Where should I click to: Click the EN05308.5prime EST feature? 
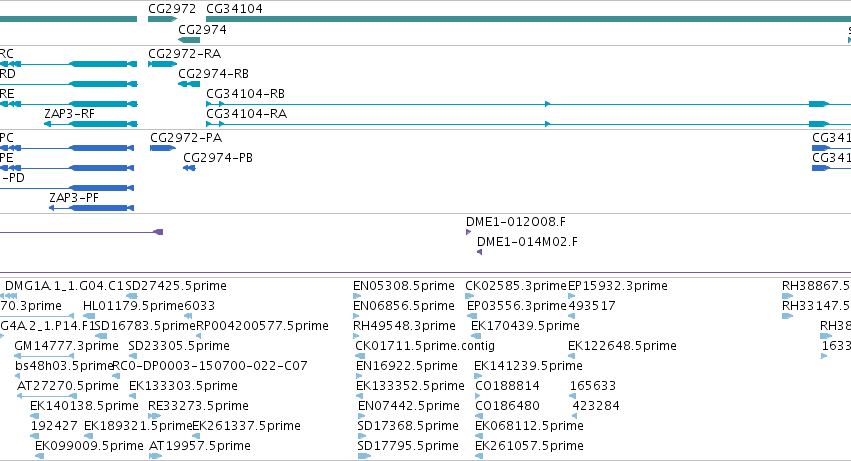[x=357, y=296]
